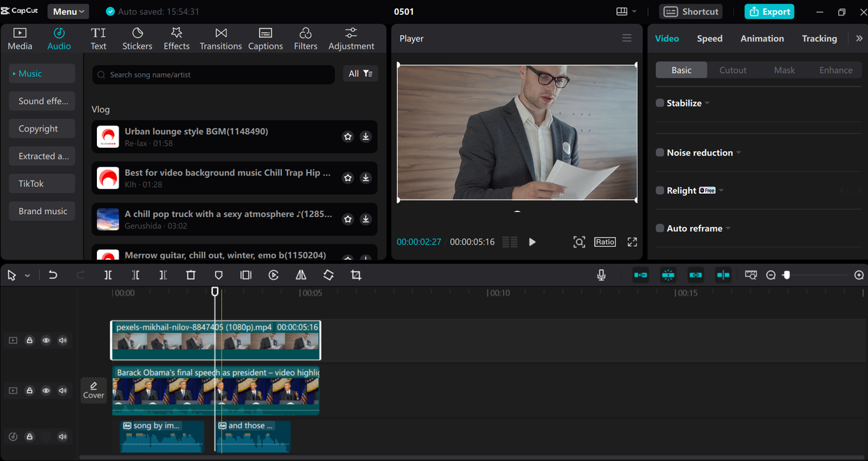Image resolution: width=868 pixels, height=461 pixels.
Task: Expand the selection tool arrow dropdown
Action: tap(28, 276)
